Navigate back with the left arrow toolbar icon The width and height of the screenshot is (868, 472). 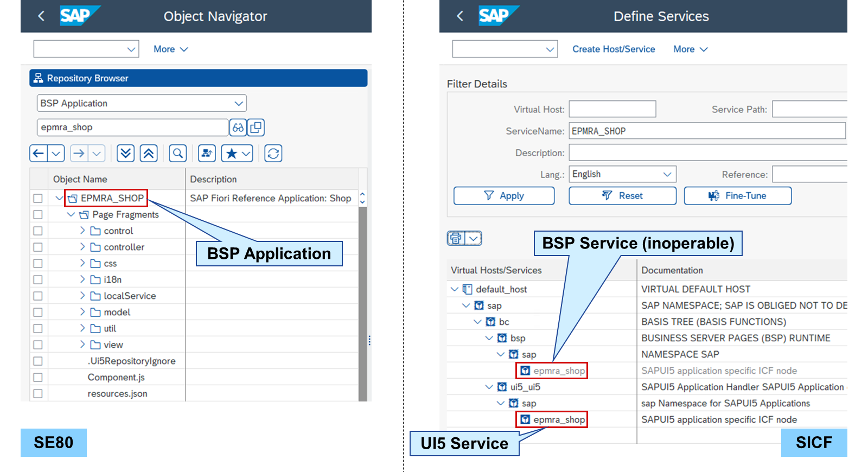point(39,154)
